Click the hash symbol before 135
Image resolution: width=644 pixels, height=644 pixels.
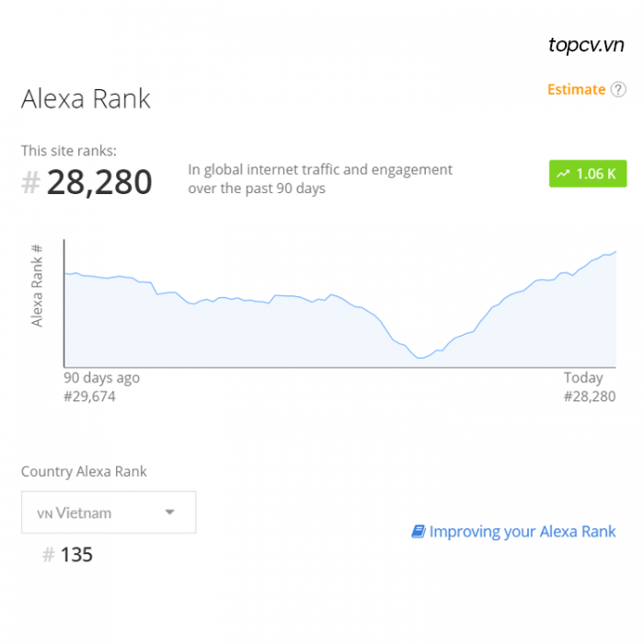49,555
